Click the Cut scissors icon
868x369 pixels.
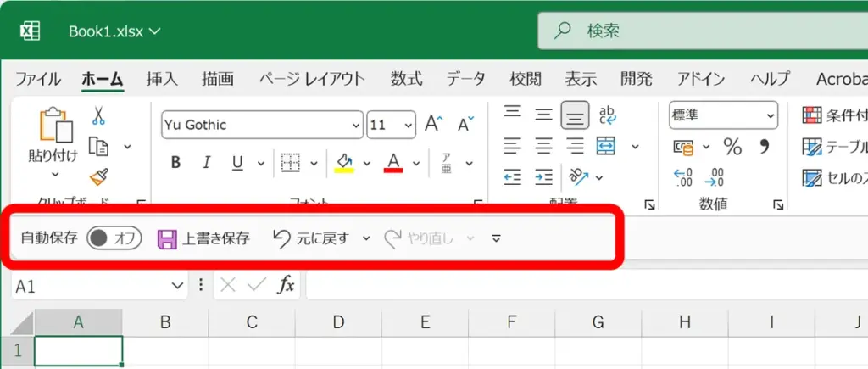tap(98, 115)
